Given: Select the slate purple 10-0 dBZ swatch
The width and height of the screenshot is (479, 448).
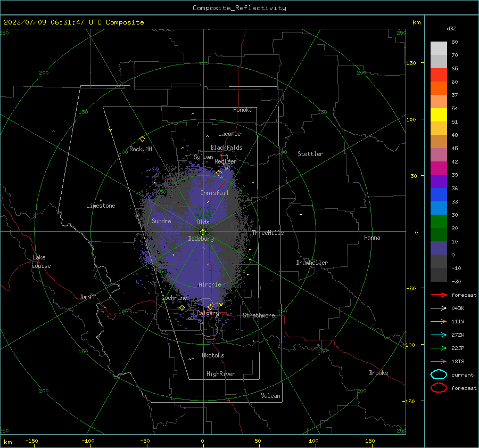Looking at the screenshot, I should pyautogui.click(x=439, y=248).
